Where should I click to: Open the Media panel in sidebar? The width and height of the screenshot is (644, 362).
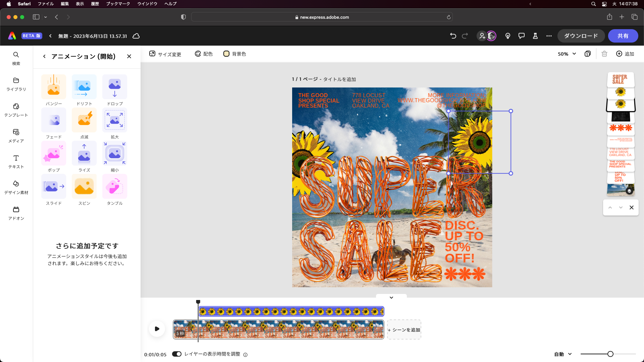pyautogui.click(x=16, y=135)
